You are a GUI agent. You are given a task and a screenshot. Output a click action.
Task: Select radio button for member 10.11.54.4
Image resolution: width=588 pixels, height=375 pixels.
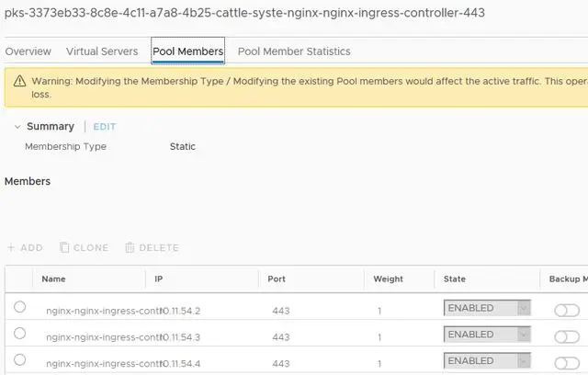[19, 359]
